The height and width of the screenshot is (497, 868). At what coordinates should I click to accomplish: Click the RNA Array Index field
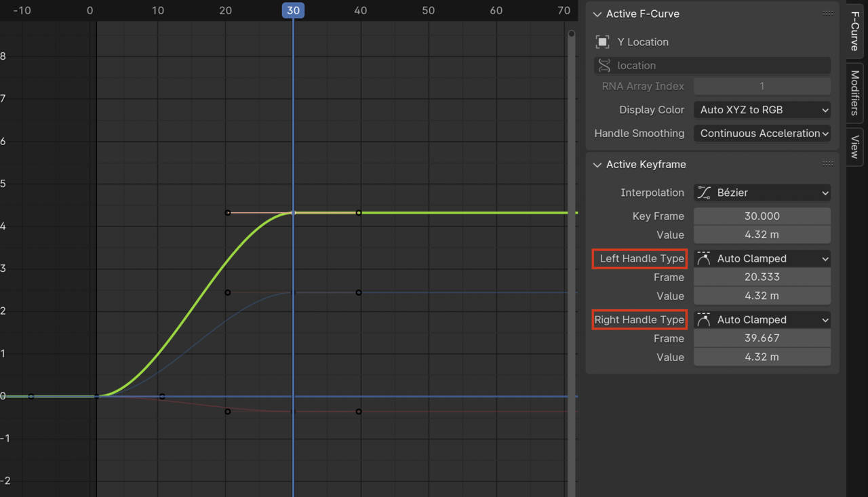[762, 86]
